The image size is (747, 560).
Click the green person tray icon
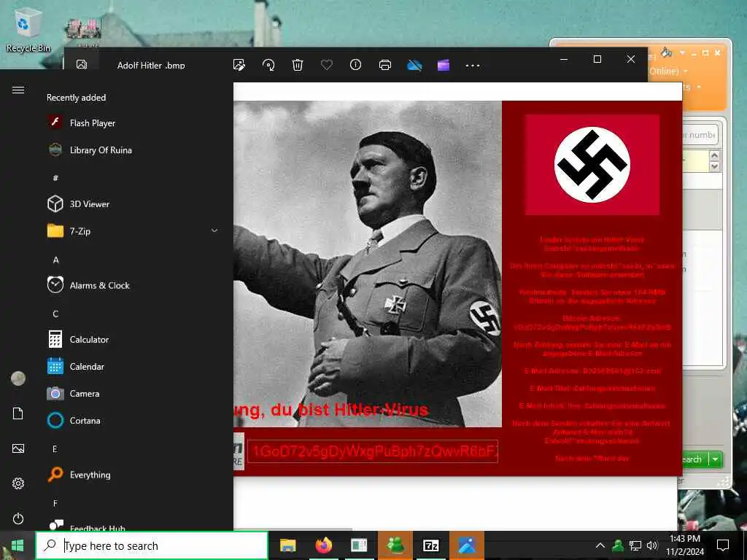(x=618, y=545)
